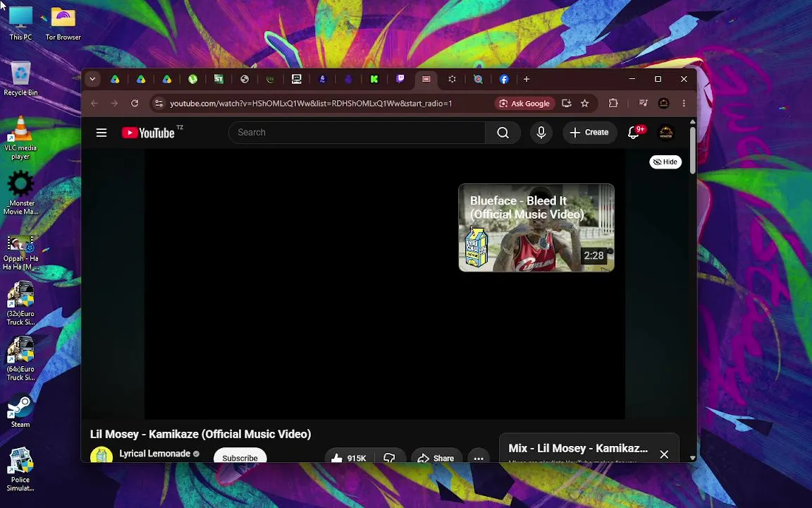Go to the YouTube home logo

(x=149, y=133)
